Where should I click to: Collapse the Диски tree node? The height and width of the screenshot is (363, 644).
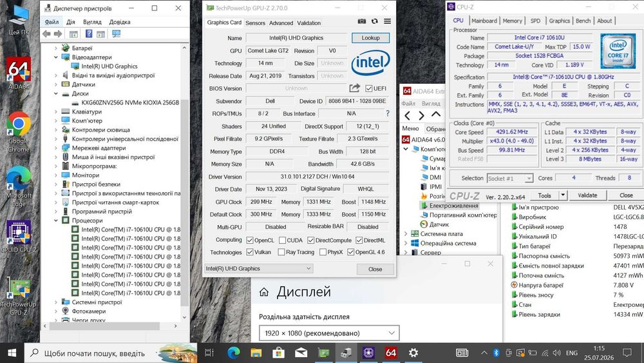tap(56, 93)
